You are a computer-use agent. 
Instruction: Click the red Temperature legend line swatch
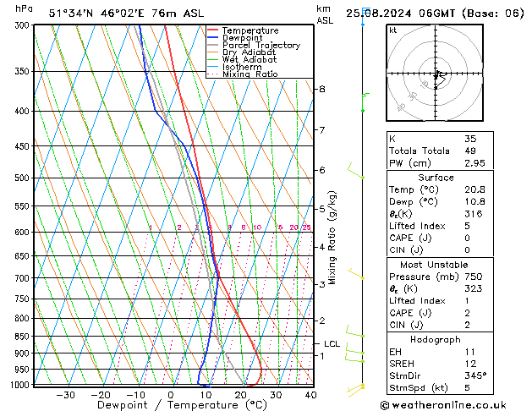pos(214,30)
